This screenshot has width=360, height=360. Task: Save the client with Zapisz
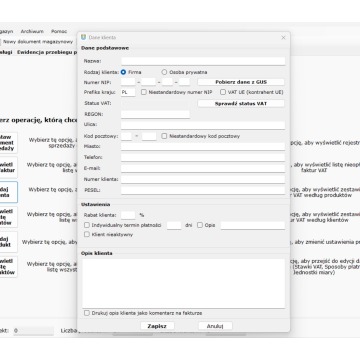[157, 326]
